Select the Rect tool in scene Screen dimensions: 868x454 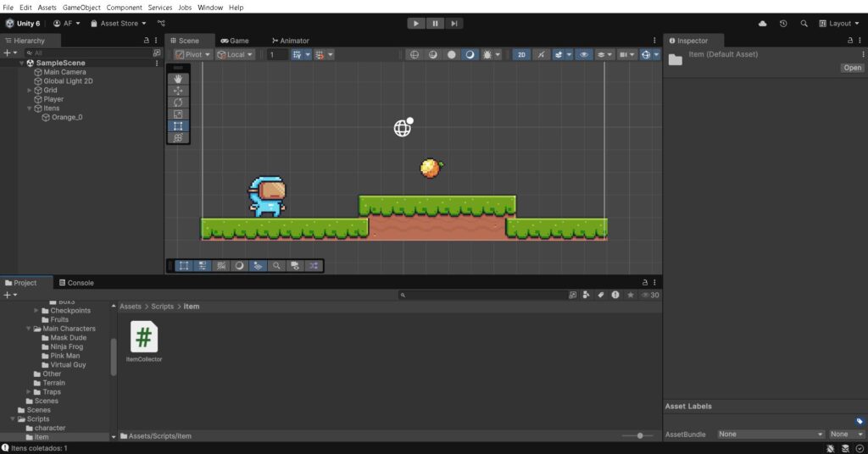(x=178, y=126)
